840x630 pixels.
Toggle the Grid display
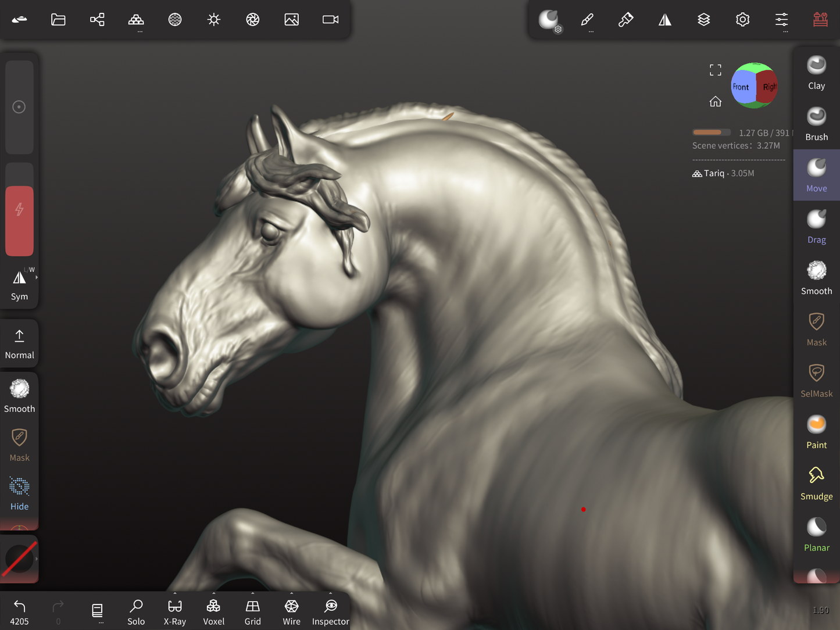[x=252, y=612]
